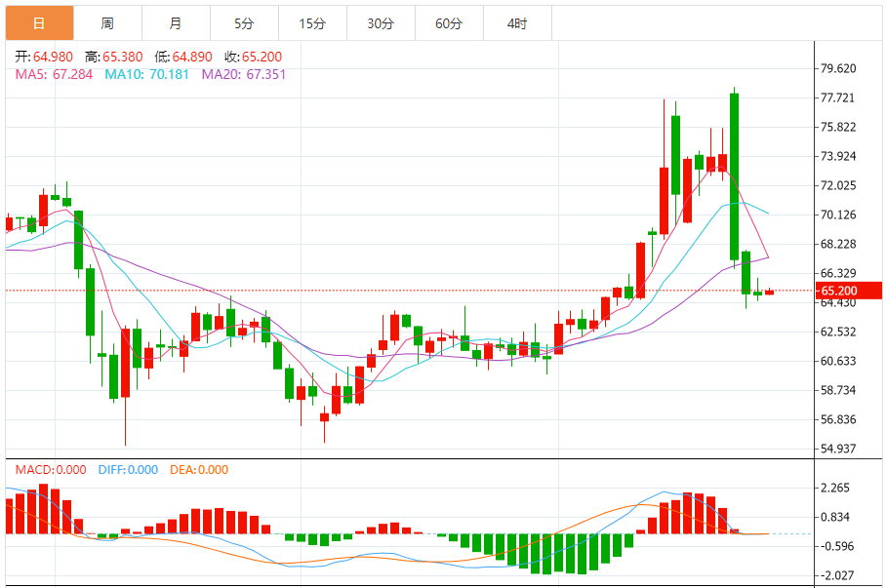Screen dimensions: 887x588
Task: Click the 70.126 price axis label
Action: coord(838,215)
